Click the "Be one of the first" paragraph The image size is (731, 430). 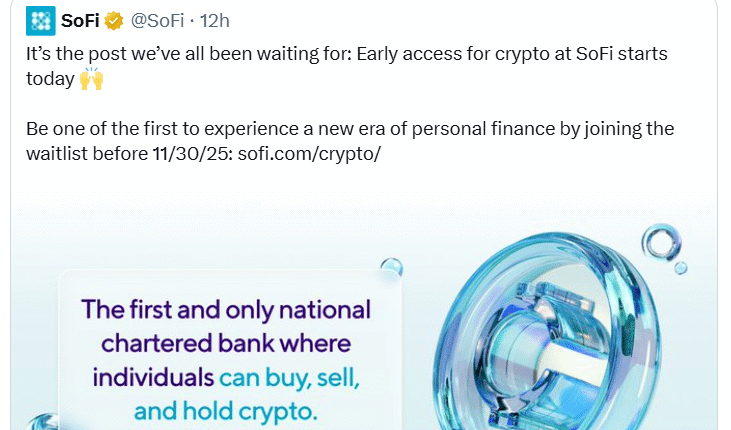(350, 129)
